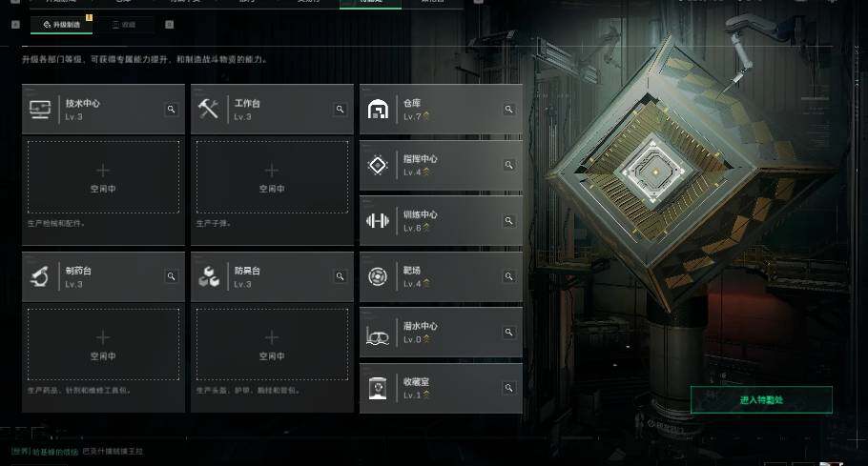Open the 技术中心 monitor icon
The height and width of the screenshot is (466, 868).
click(40, 109)
